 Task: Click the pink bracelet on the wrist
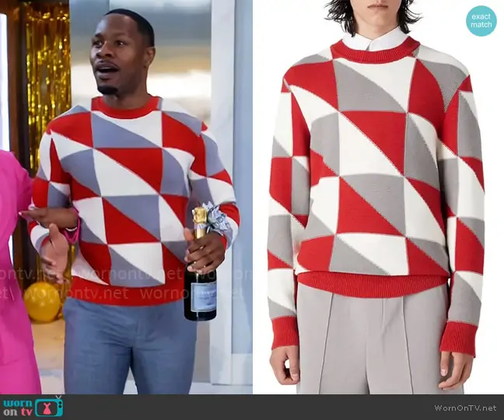[x=73, y=233]
